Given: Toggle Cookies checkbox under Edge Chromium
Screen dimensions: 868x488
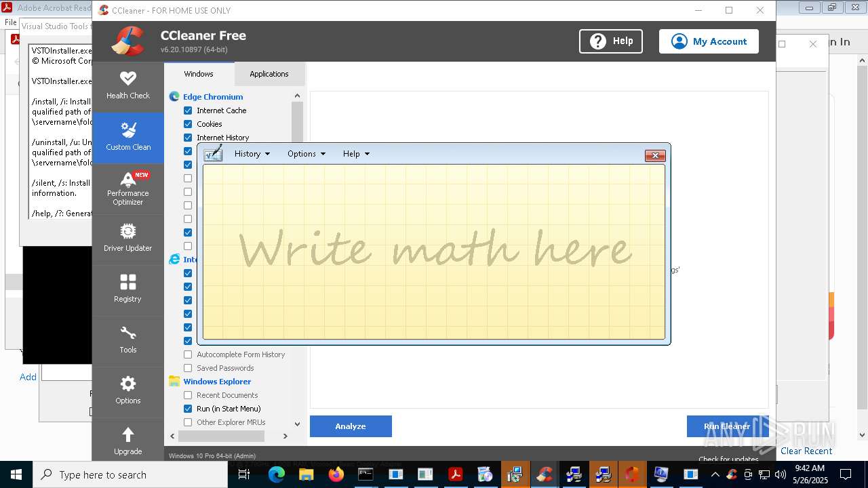Looking at the screenshot, I should (188, 124).
